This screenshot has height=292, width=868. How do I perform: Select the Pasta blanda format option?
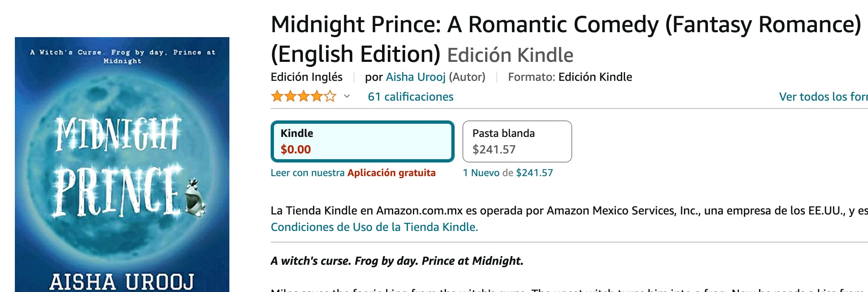coord(517,141)
